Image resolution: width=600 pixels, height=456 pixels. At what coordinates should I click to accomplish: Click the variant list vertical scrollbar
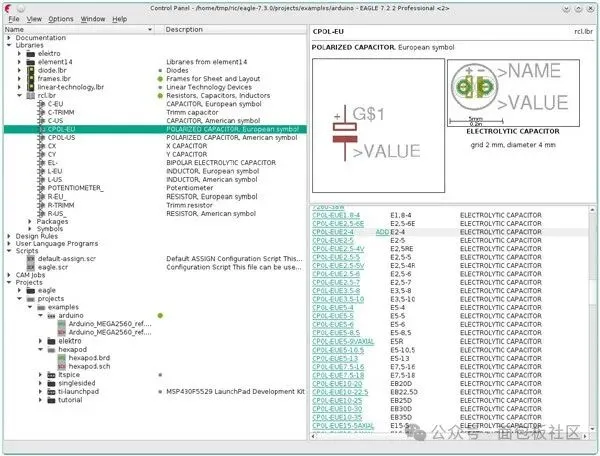click(x=592, y=321)
